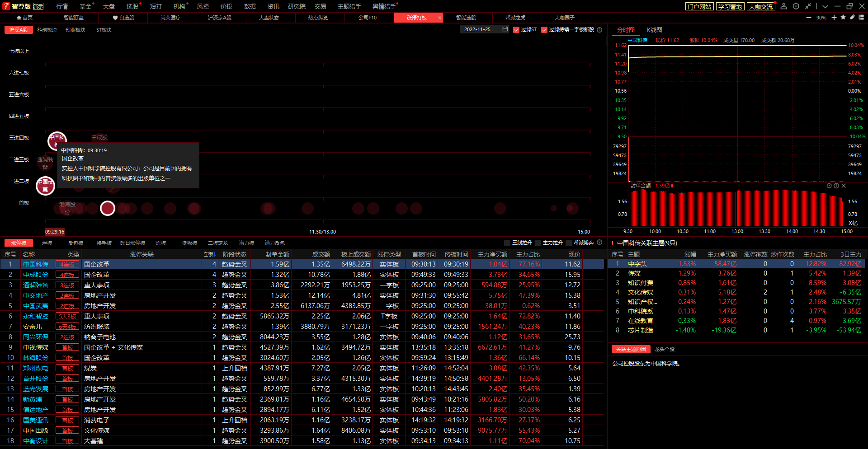Switch to the 炸板 list tab
868x449 pixels.
161,243
